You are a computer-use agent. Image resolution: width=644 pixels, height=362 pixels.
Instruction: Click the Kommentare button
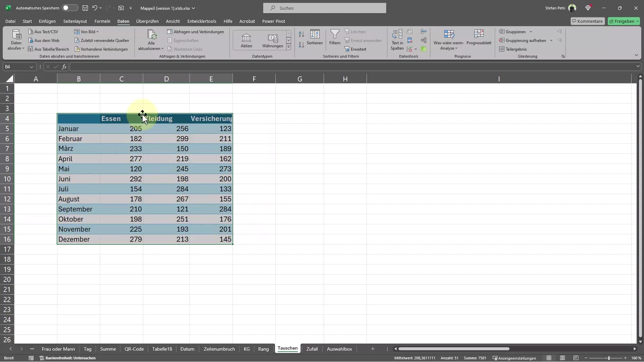(x=588, y=21)
